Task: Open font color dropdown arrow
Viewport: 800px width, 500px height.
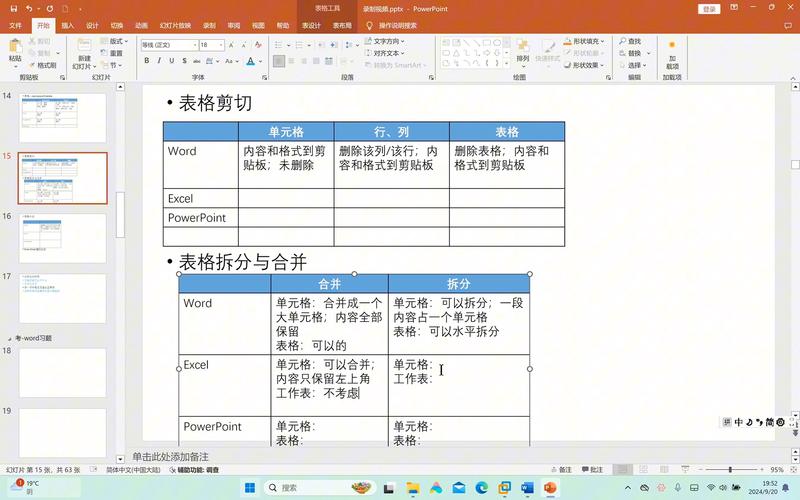Action: (x=260, y=61)
